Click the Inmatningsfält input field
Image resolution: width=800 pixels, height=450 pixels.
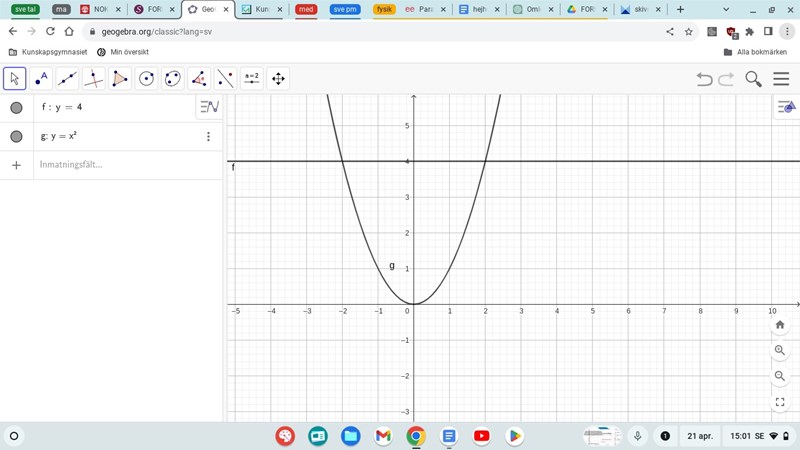click(x=120, y=165)
